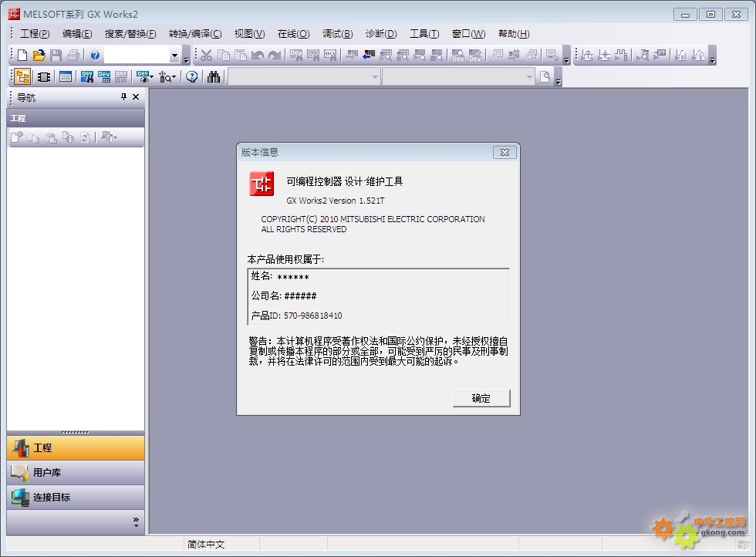This screenshot has height=557, width=756.
Task: Click the MELSOFT title bar app icon
Action: coord(14,14)
